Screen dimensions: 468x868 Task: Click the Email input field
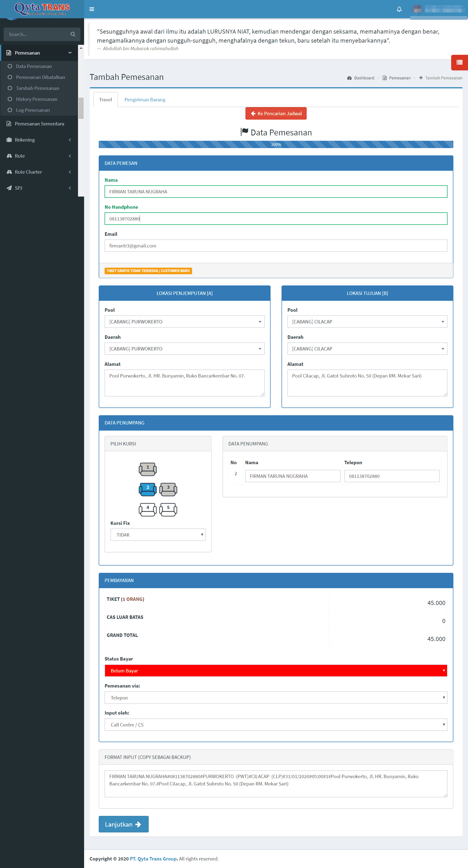[x=275, y=246]
